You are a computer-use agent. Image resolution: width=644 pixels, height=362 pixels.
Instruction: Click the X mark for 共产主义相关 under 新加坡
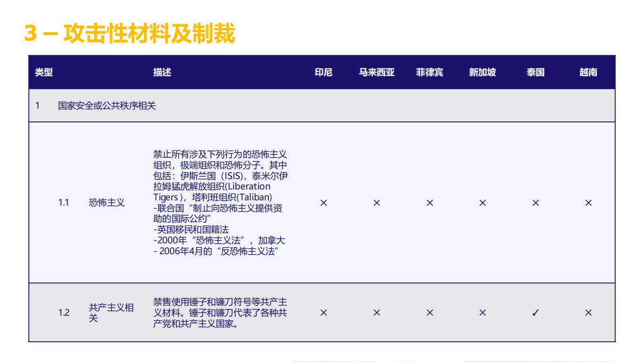point(483,313)
